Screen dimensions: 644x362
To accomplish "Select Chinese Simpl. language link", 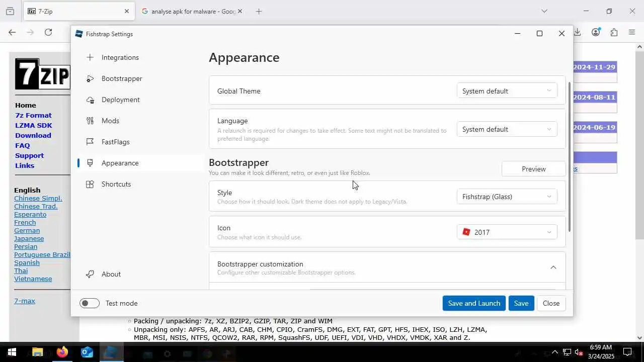I will [x=38, y=198].
